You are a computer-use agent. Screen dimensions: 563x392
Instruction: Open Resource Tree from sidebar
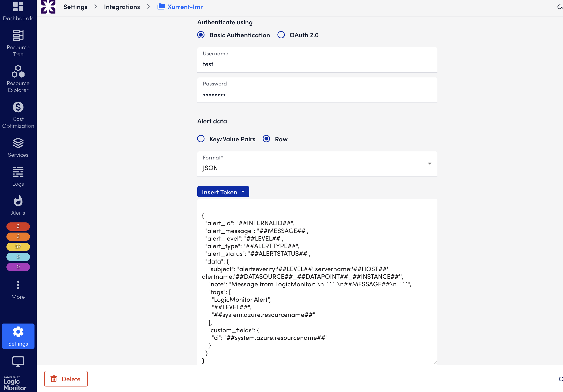pyautogui.click(x=18, y=43)
